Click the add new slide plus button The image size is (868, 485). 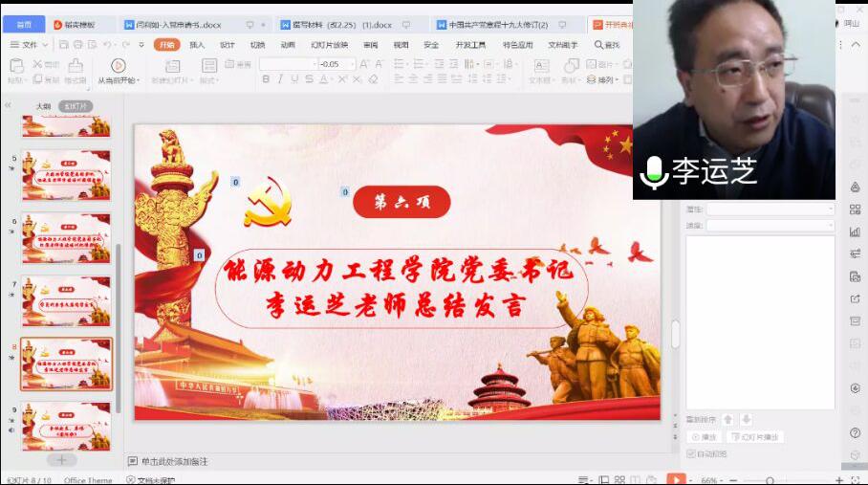point(61,460)
